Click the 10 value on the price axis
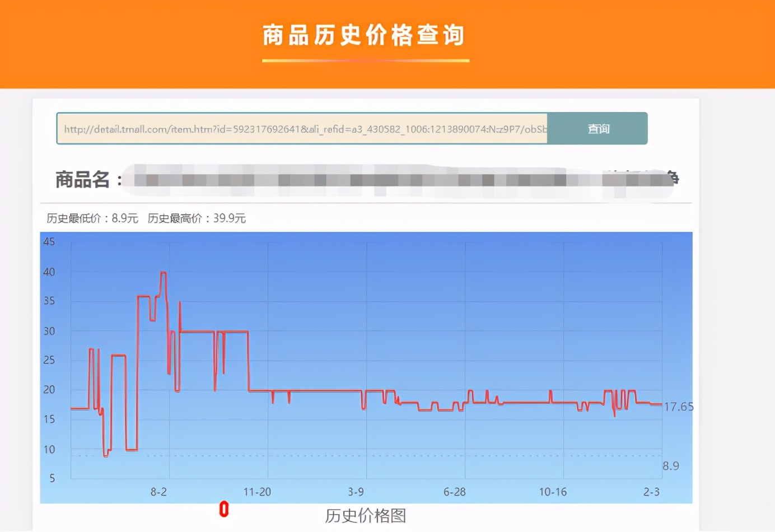 click(49, 449)
